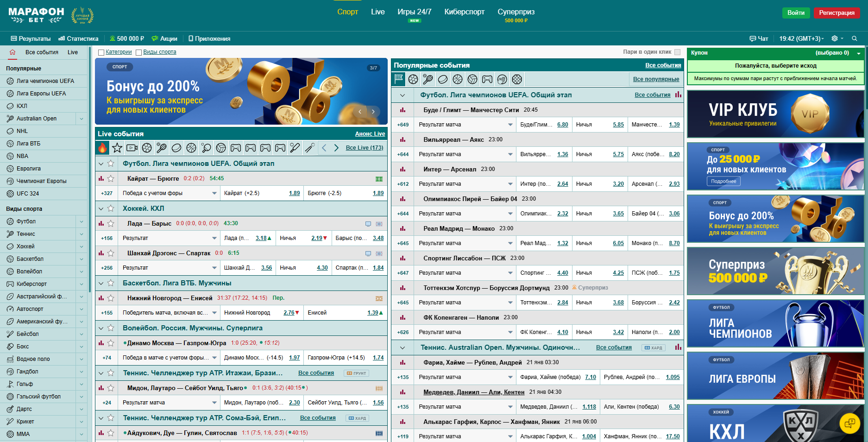Open statistics for Буде/Глимт — Манчестер Сити
Image resolution: width=868 pixels, height=442 pixels.
[403, 110]
